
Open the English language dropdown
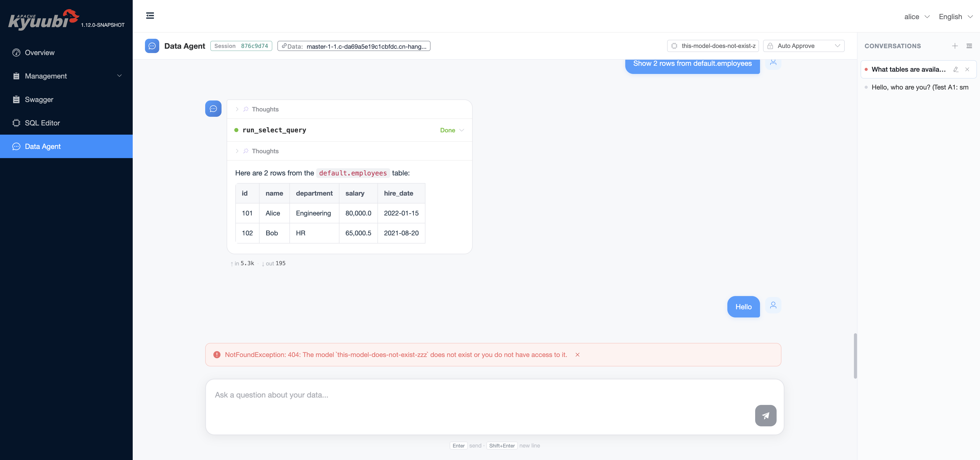tap(956, 17)
